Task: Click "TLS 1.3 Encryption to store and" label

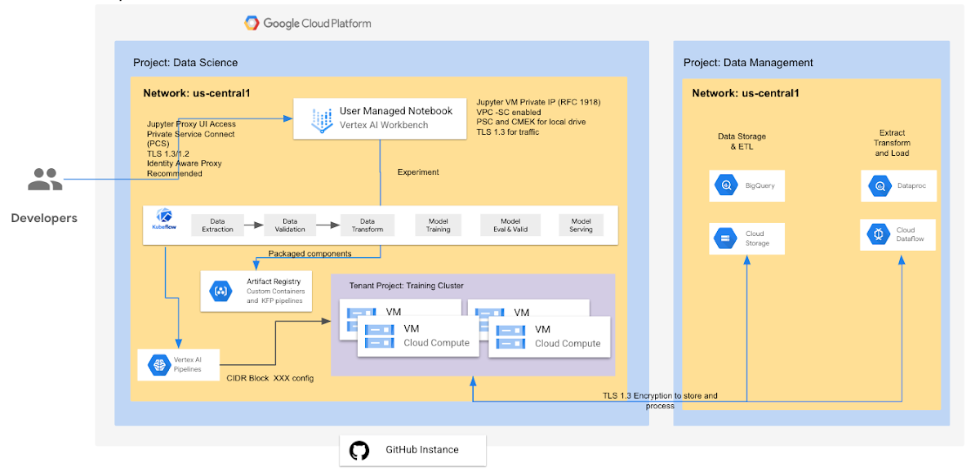Action: pos(661,396)
